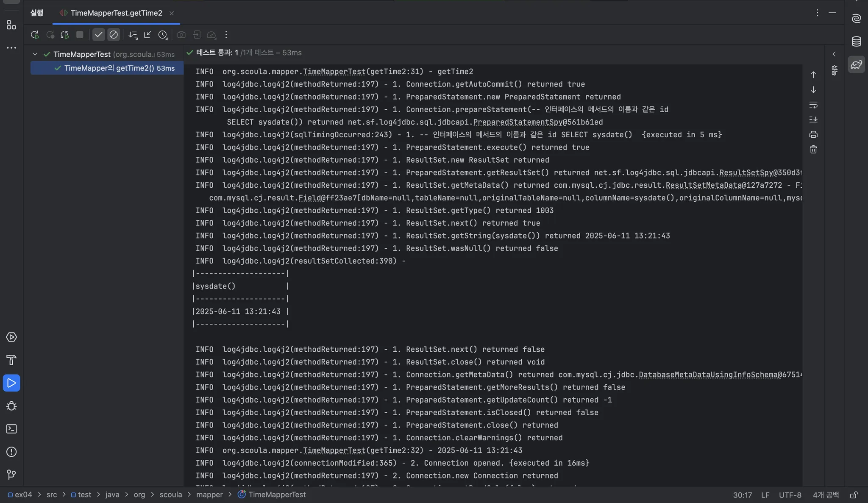Click caret position 30:17 in status bar
868x503 pixels.
tap(743, 495)
